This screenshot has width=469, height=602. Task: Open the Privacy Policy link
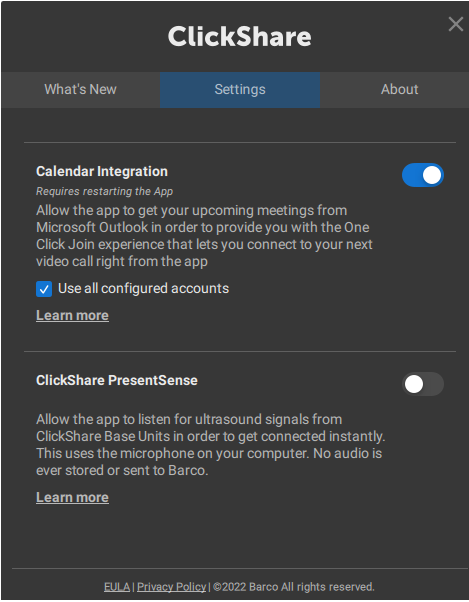172,587
